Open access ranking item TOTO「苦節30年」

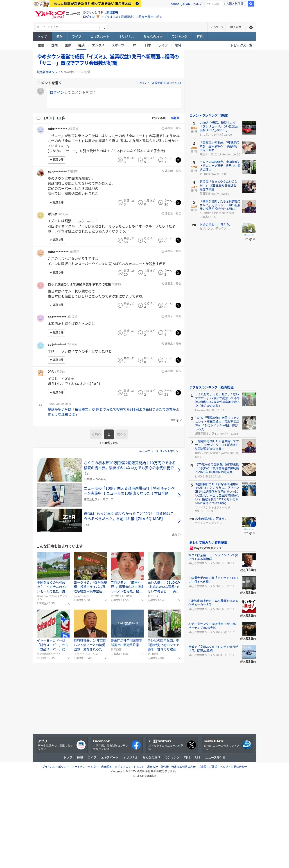[x=217, y=424]
